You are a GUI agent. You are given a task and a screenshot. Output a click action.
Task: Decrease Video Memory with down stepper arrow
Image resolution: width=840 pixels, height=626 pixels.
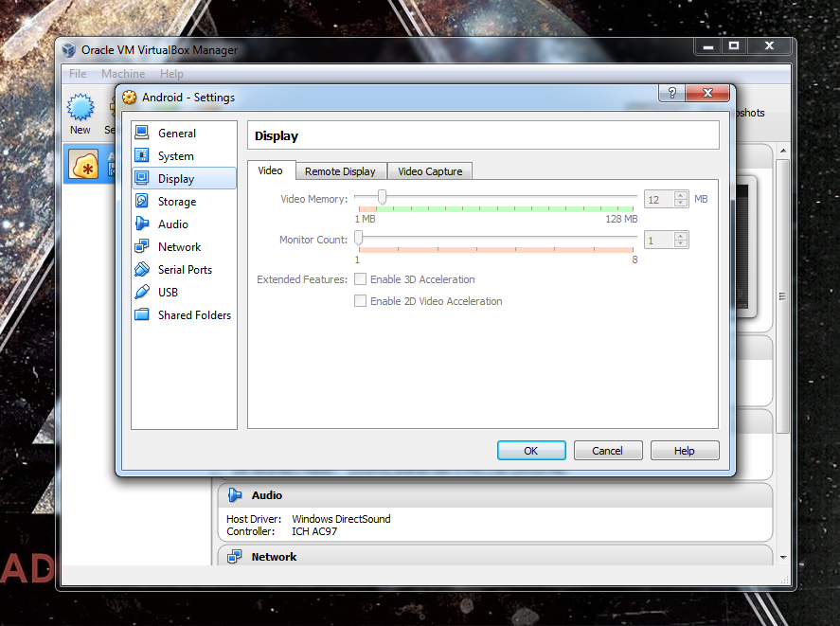pos(680,203)
